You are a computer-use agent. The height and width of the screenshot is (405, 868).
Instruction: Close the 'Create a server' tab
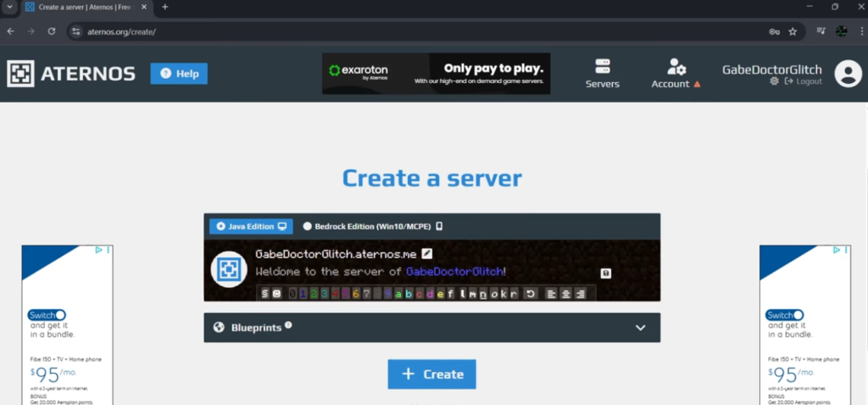144,7
